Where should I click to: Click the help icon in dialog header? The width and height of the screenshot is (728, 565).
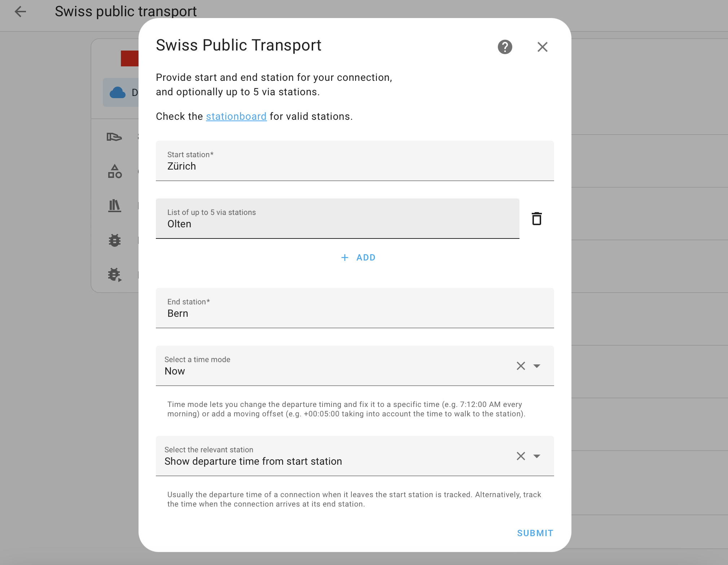click(x=506, y=47)
